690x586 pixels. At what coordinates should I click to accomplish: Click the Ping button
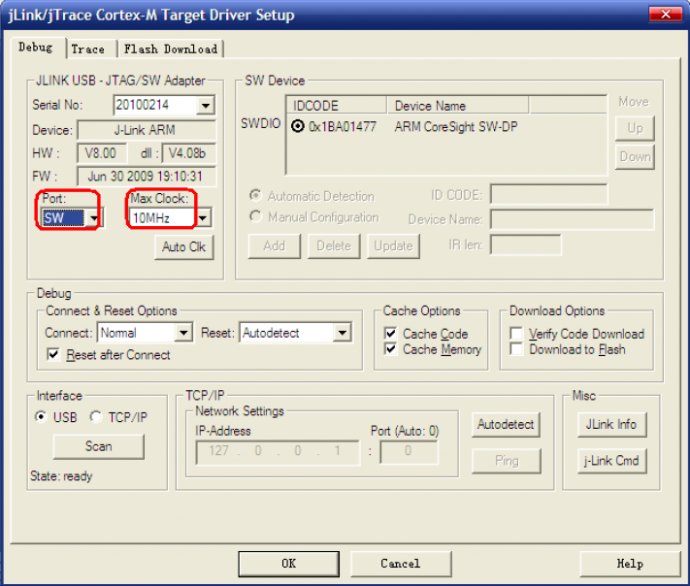click(x=506, y=461)
